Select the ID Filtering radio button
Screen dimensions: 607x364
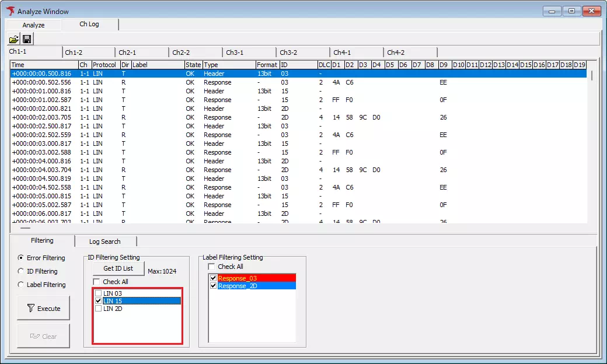coord(22,271)
